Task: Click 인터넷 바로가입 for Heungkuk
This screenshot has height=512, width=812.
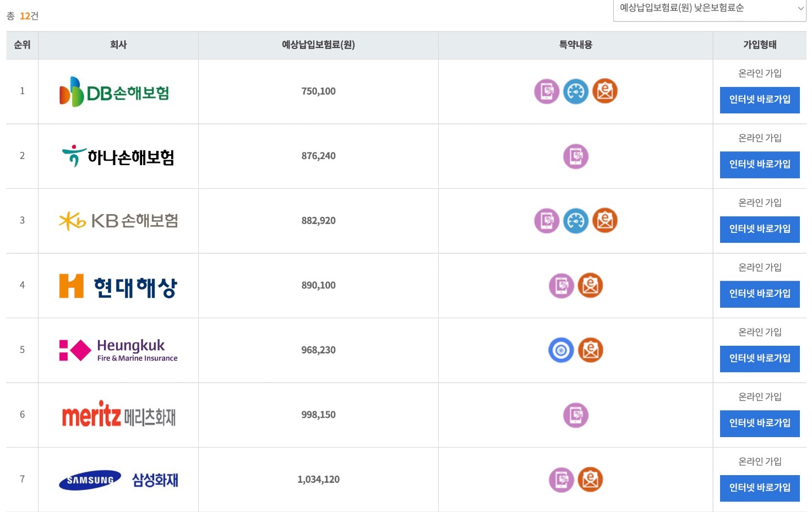Action: 760,358
